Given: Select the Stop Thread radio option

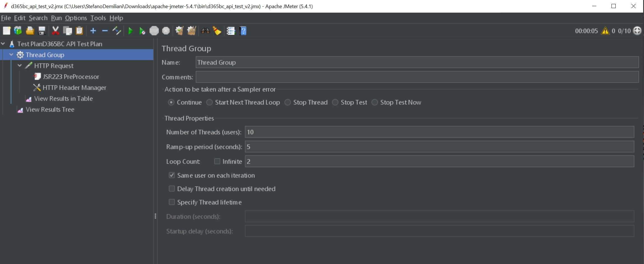Looking at the screenshot, I should (288, 102).
